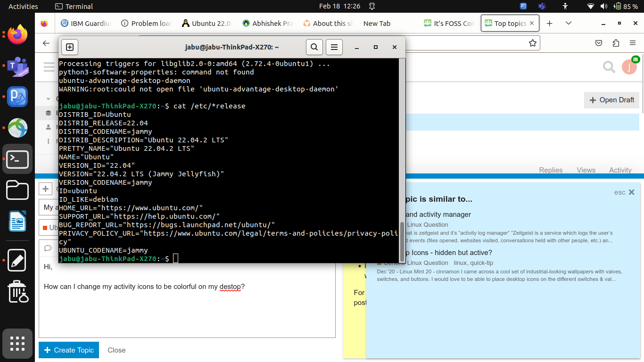Switch to the It's FOSS Community tab
The height and width of the screenshot is (362, 644).
(449, 23)
